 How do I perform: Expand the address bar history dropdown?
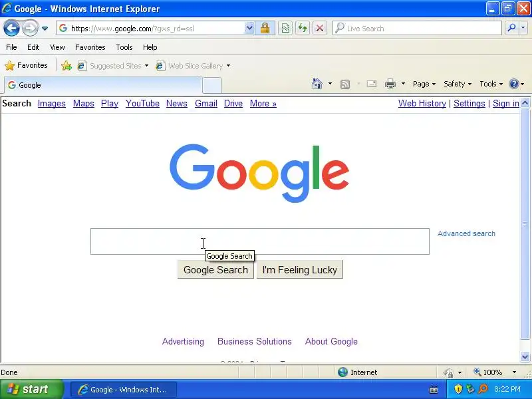coord(249,28)
